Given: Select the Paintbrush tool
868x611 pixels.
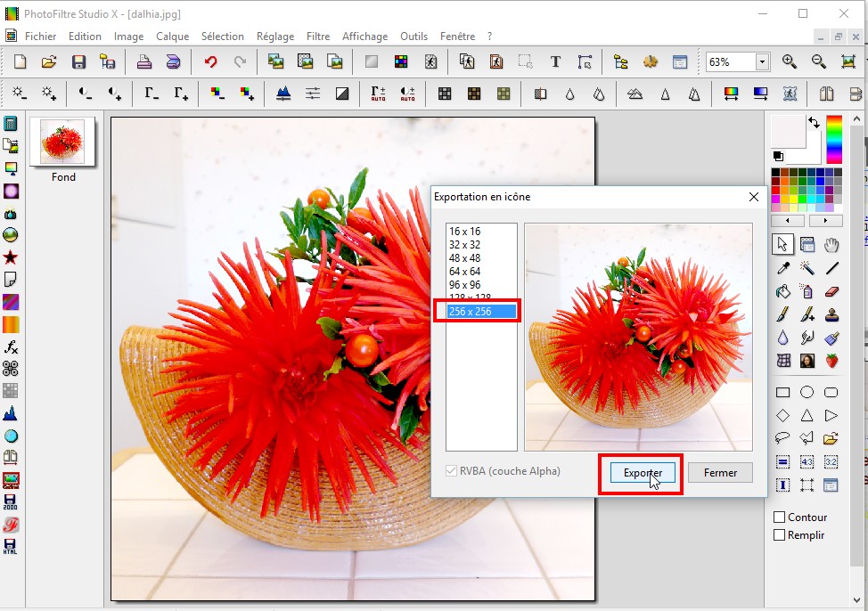Looking at the screenshot, I should click(x=782, y=315).
